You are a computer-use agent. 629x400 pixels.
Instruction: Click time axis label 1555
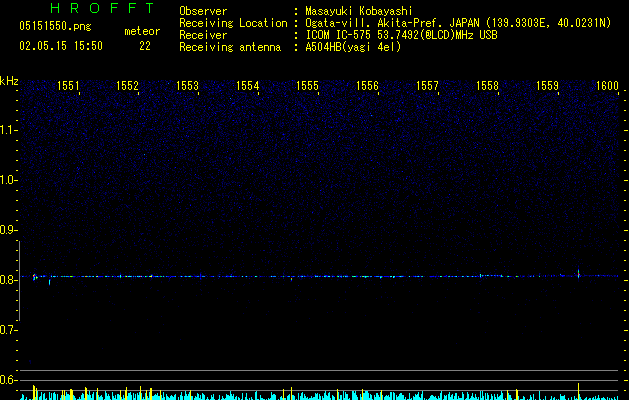click(x=307, y=86)
